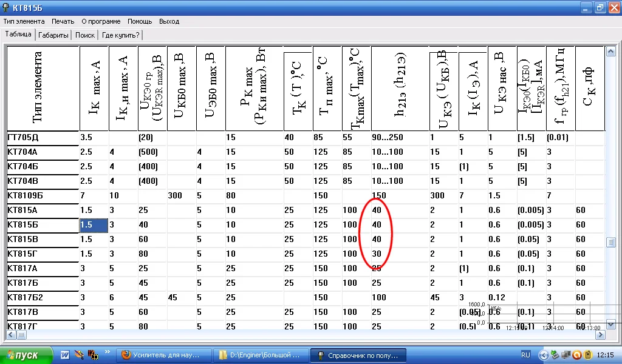Click the orange circular tray icon
Image resolution: width=622 pixels, height=364 pixels.
[577, 356]
